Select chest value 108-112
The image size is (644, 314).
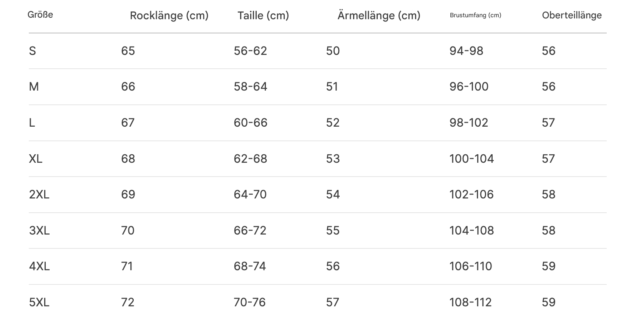pyautogui.click(x=471, y=302)
